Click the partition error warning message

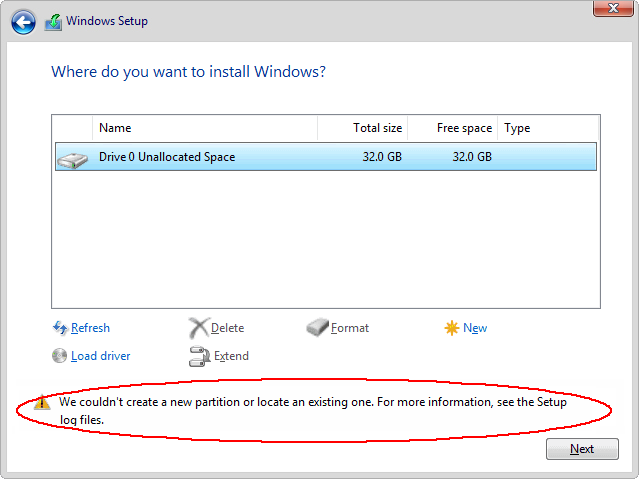313,411
